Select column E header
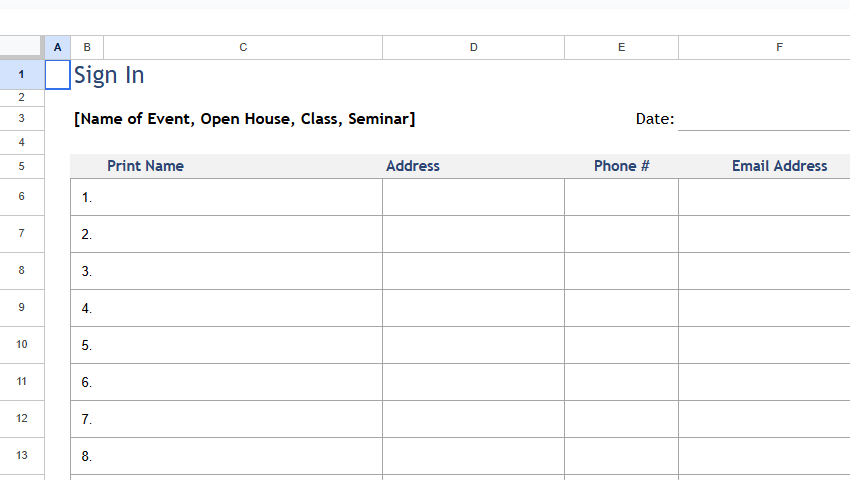This screenshot has height=480, width=850. tap(621, 47)
